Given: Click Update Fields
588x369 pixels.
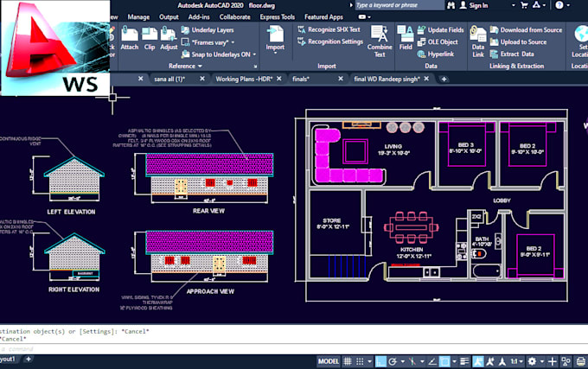Looking at the screenshot, I should [x=441, y=30].
